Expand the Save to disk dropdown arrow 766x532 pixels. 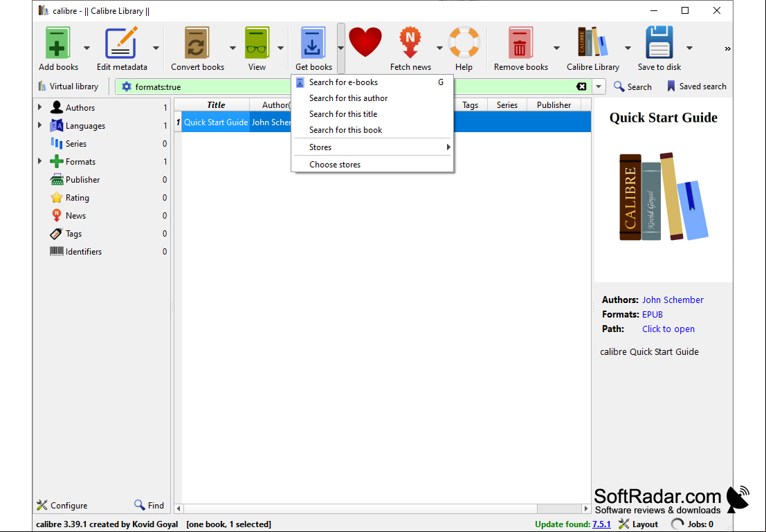(x=689, y=48)
